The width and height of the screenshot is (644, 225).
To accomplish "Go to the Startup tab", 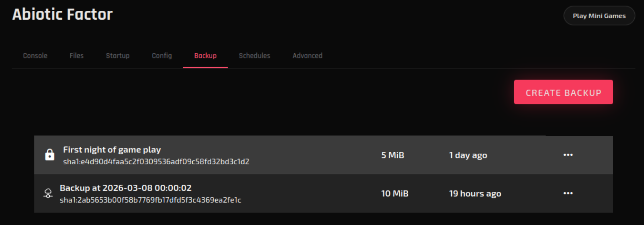I will click(x=117, y=56).
